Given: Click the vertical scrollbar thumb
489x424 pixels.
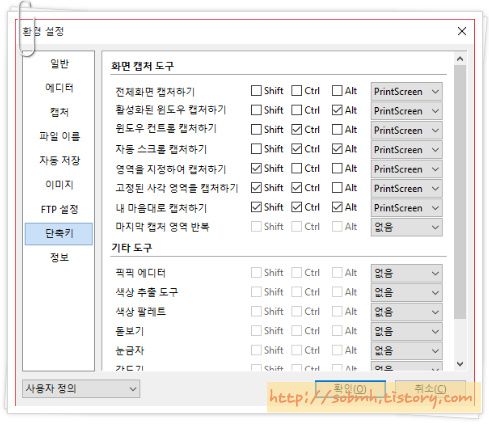Looking at the screenshot, I should [460, 192].
